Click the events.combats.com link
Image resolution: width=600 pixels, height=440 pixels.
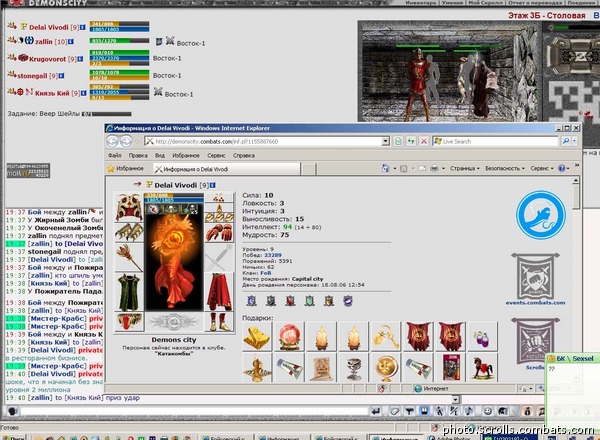[x=535, y=303]
